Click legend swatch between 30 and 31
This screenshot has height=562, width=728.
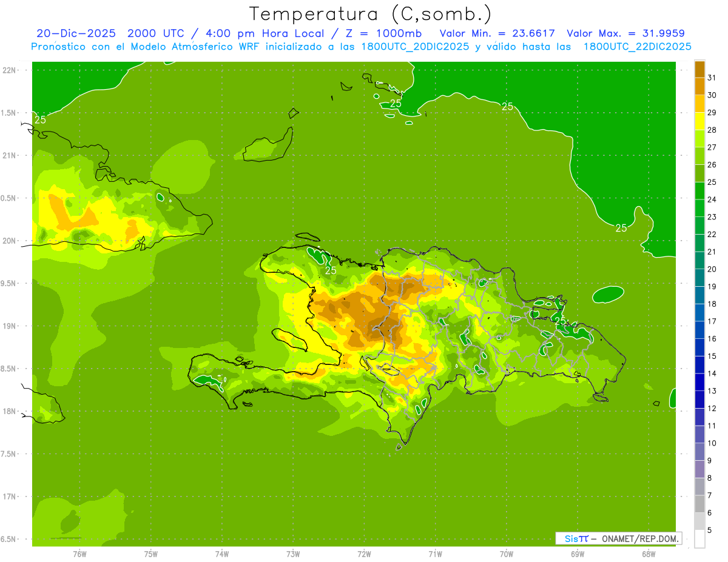(x=699, y=86)
